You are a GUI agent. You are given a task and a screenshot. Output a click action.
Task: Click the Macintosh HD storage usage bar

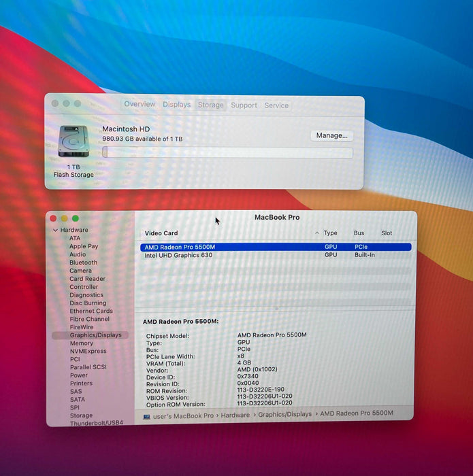coord(227,152)
